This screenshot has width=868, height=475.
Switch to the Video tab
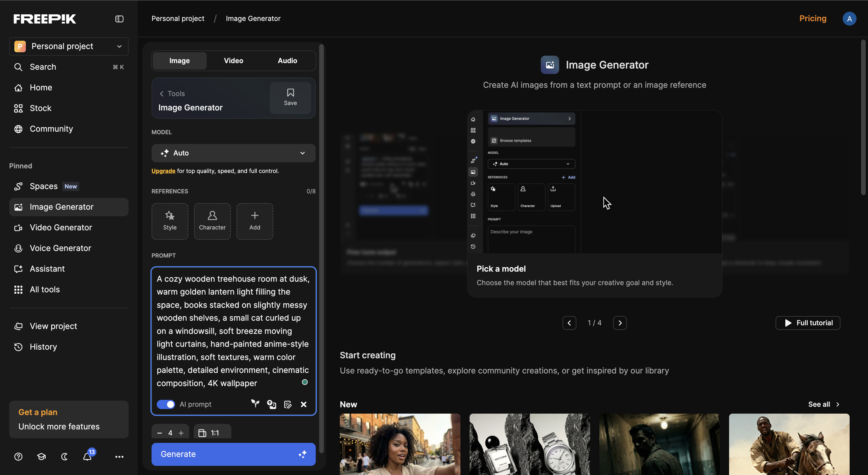234,61
